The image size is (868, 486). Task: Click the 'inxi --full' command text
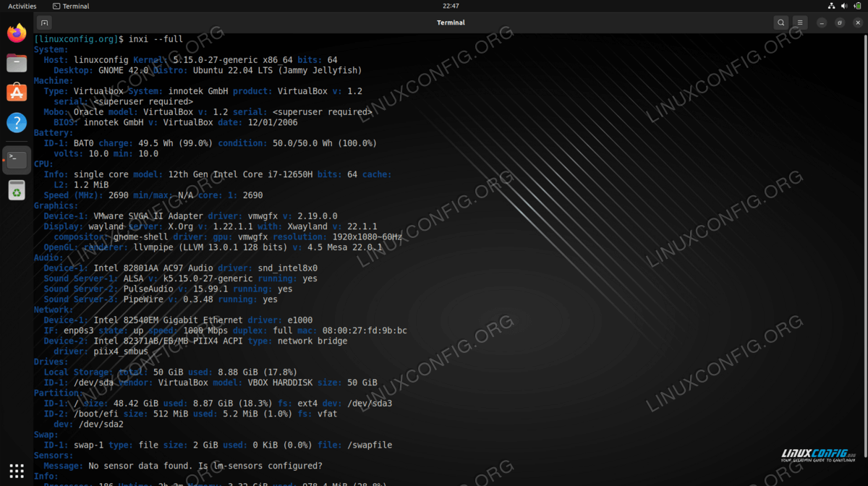point(156,39)
